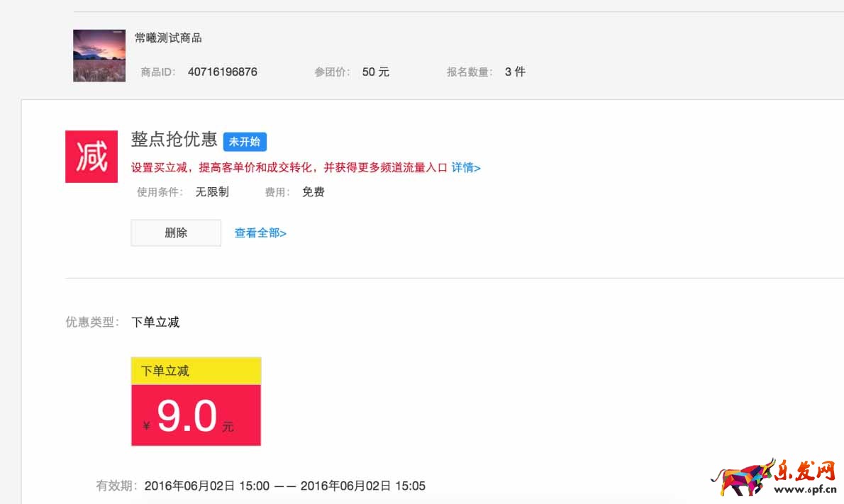This screenshot has width=844, height=504.
Task: Click the blue 未开始 status badge
Action: (x=245, y=142)
